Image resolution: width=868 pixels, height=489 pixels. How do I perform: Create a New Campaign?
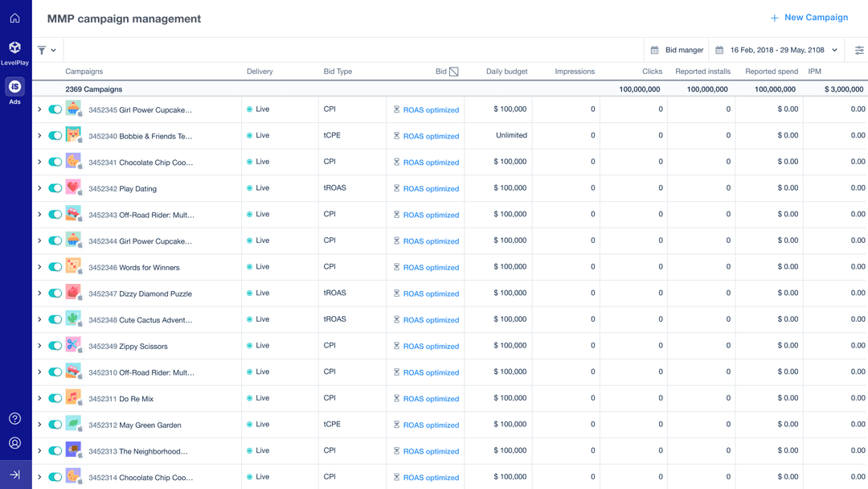809,18
